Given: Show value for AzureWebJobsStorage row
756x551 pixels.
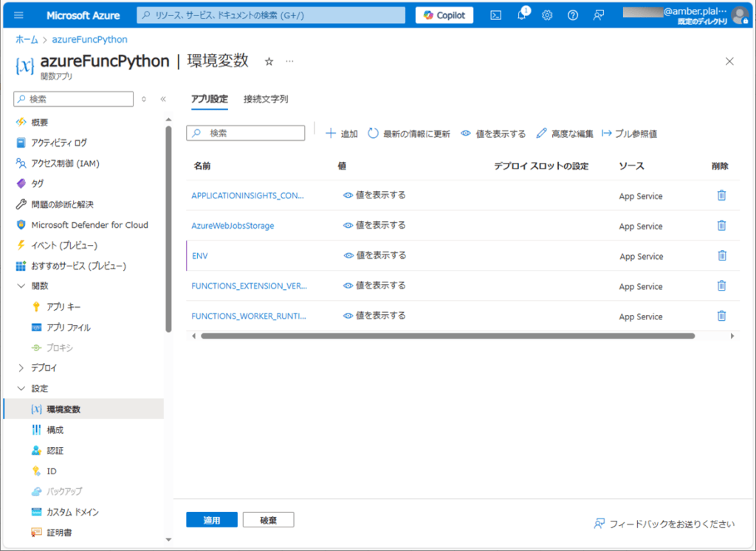Looking at the screenshot, I should point(374,226).
